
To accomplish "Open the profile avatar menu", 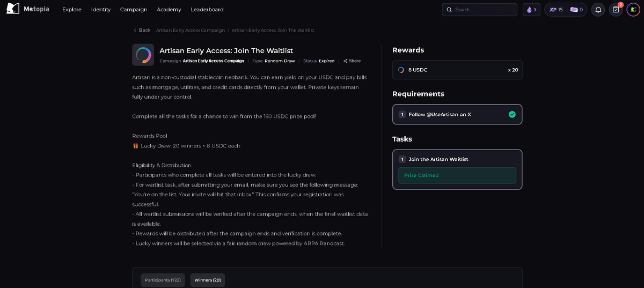I will [633, 10].
